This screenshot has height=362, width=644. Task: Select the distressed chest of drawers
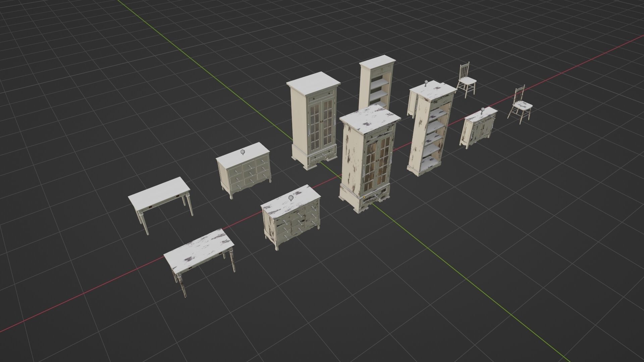click(291, 217)
